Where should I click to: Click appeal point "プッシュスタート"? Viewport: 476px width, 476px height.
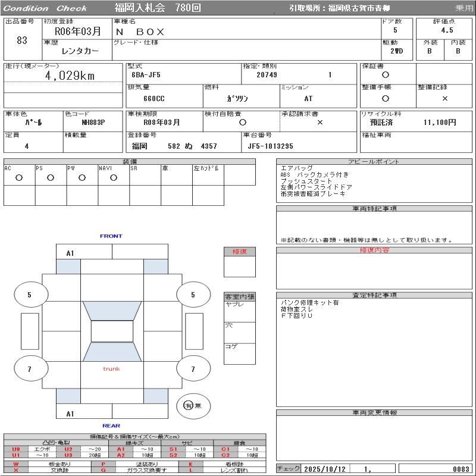pos(306,181)
